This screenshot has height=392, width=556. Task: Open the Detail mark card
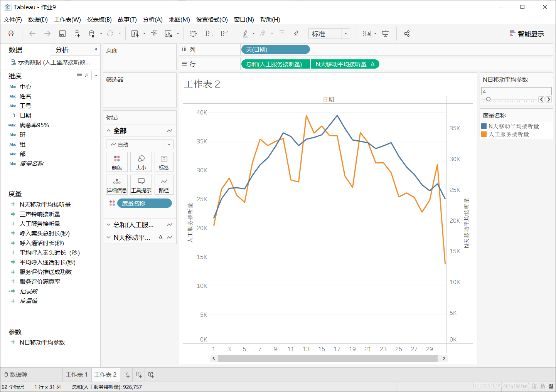(x=117, y=185)
